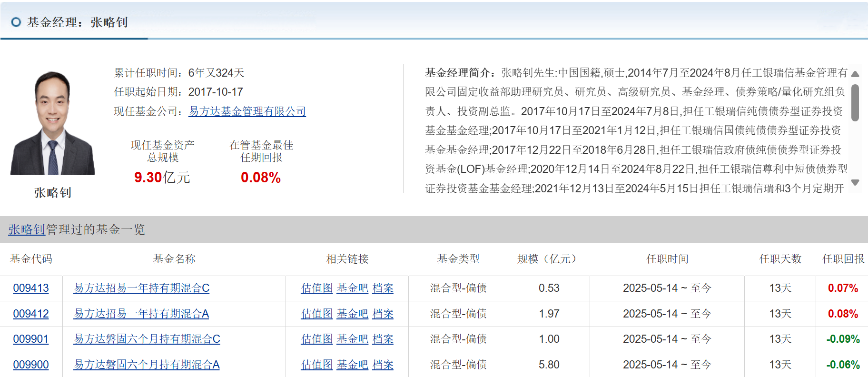
Task: Open 档案 for fund 009900
Action: tap(383, 365)
